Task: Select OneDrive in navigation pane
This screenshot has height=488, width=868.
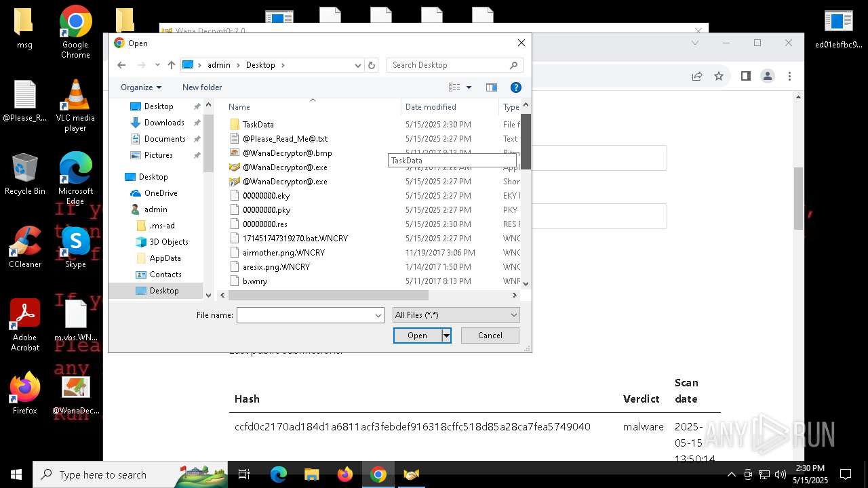Action: (x=161, y=193)
